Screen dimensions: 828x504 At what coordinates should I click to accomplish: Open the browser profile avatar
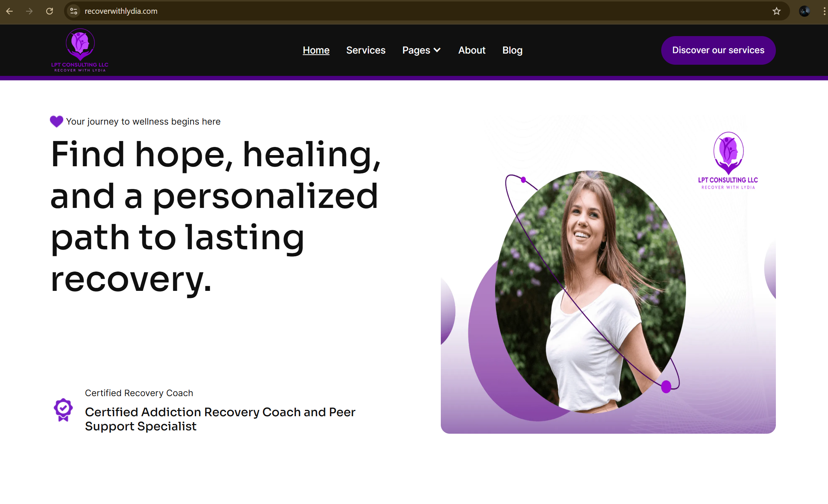(x=805, y=11)
